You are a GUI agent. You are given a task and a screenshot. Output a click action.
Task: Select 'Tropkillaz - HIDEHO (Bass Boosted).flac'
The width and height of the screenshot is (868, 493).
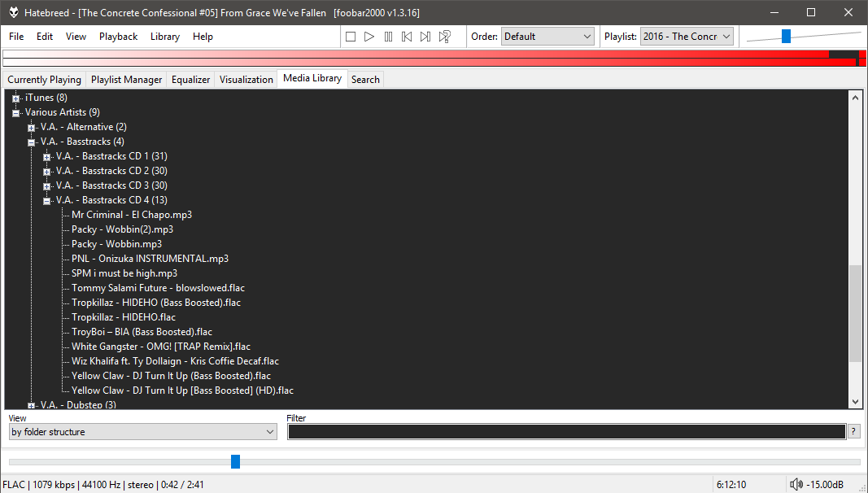coord(156,303)
